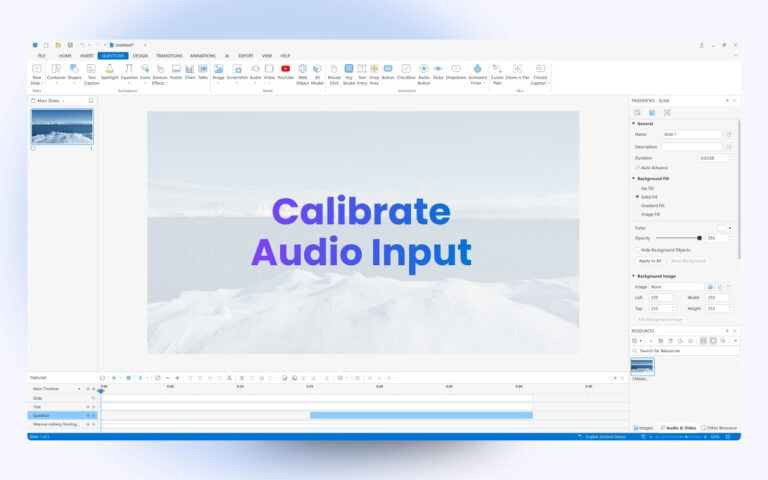
Task: Collapse the Background Image section
Action: pyautogui.click(x=634, y=276)
